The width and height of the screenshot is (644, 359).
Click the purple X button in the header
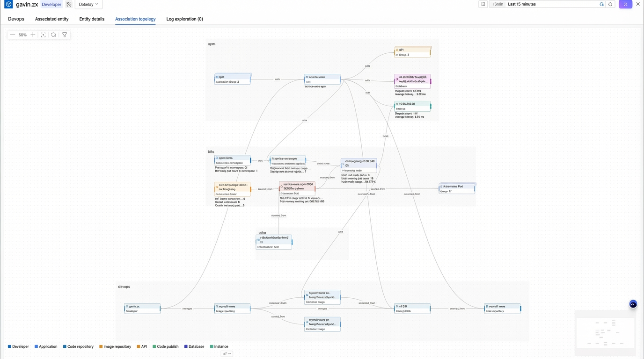point(625,4)
